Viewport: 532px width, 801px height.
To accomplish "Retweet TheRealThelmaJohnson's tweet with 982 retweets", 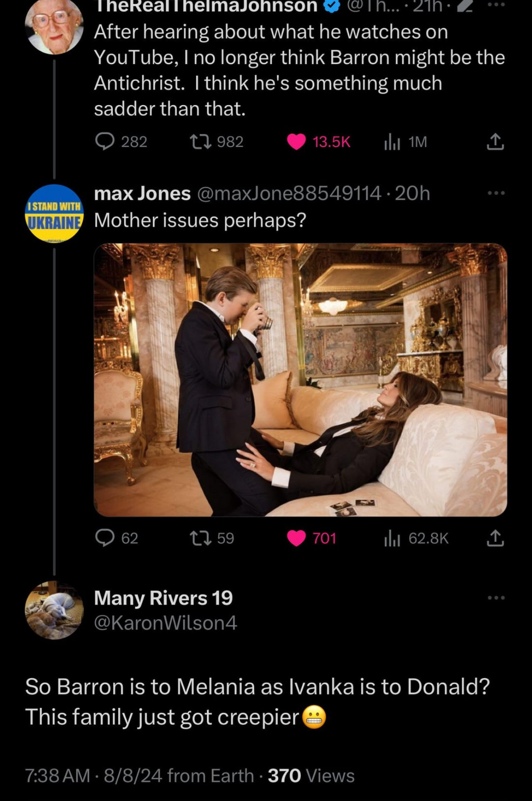I will [x=201, y=141].
